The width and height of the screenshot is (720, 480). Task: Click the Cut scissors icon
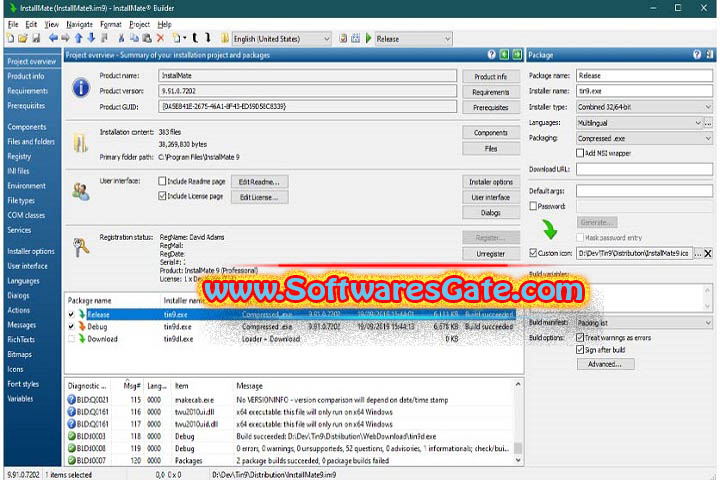[121, 39]
